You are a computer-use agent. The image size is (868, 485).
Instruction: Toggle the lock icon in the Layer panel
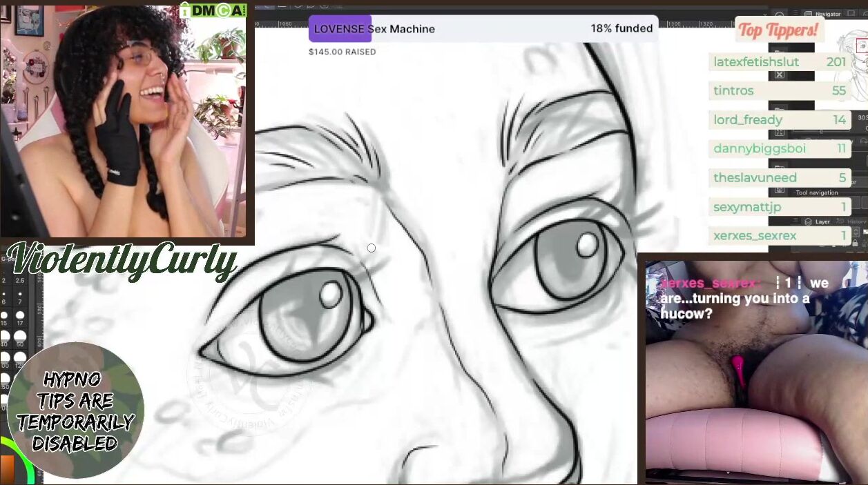[x=856, y=243]
